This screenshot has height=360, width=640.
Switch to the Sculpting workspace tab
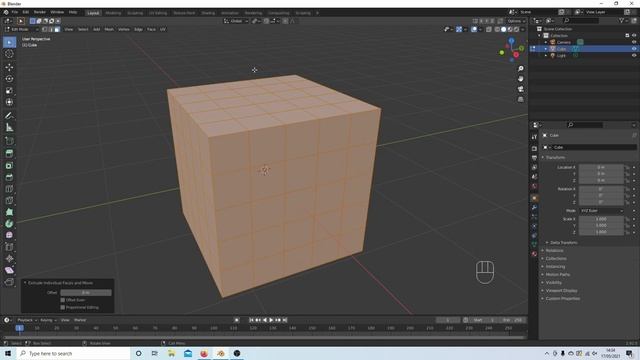pyautogui.click(x=135, y=13)
